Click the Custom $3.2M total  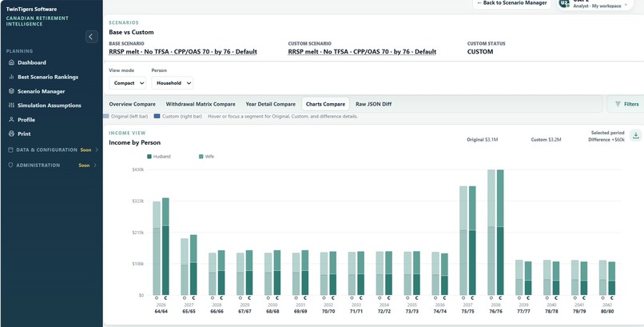point(546,140)
